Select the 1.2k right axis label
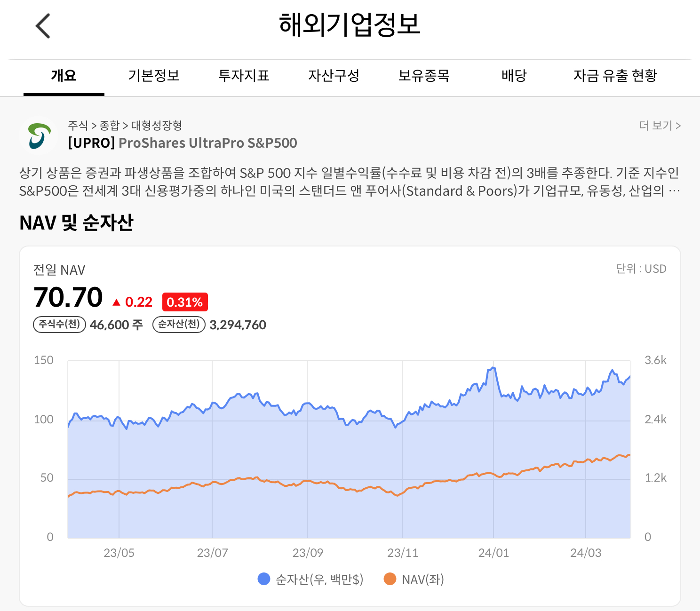The height and width of the screenshot is (611, 700). [x=655, y=478]
